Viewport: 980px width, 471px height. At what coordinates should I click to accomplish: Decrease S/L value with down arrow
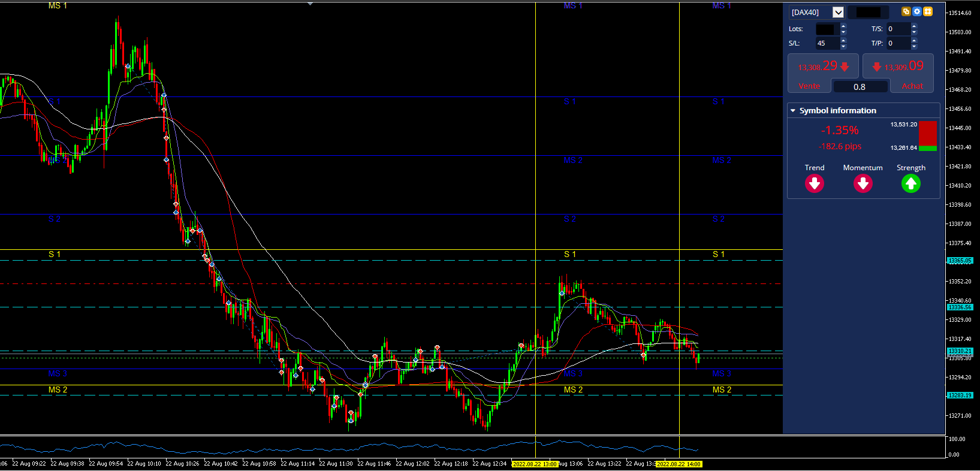click(x=843, y=46)
